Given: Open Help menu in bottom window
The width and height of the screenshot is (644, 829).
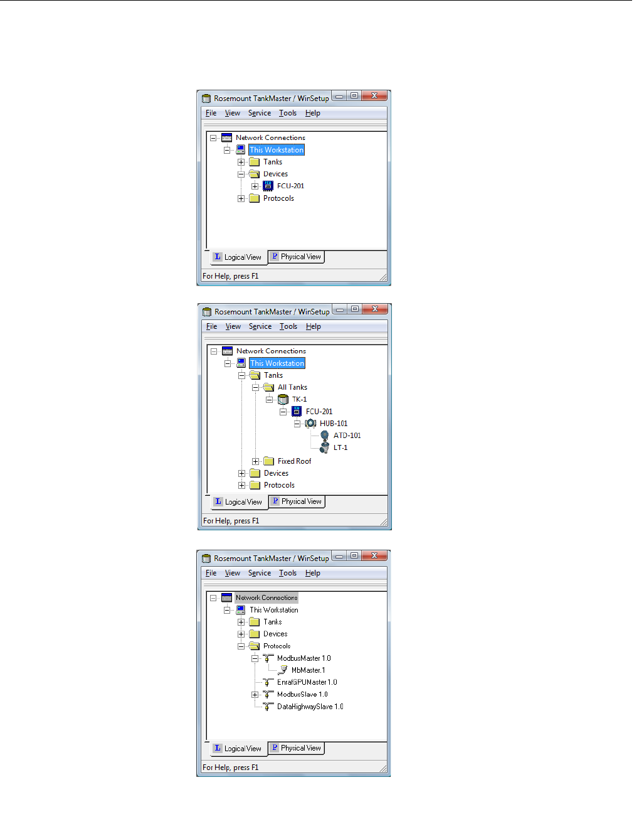Looking at the screenshot, I should (x=313, y=573).
